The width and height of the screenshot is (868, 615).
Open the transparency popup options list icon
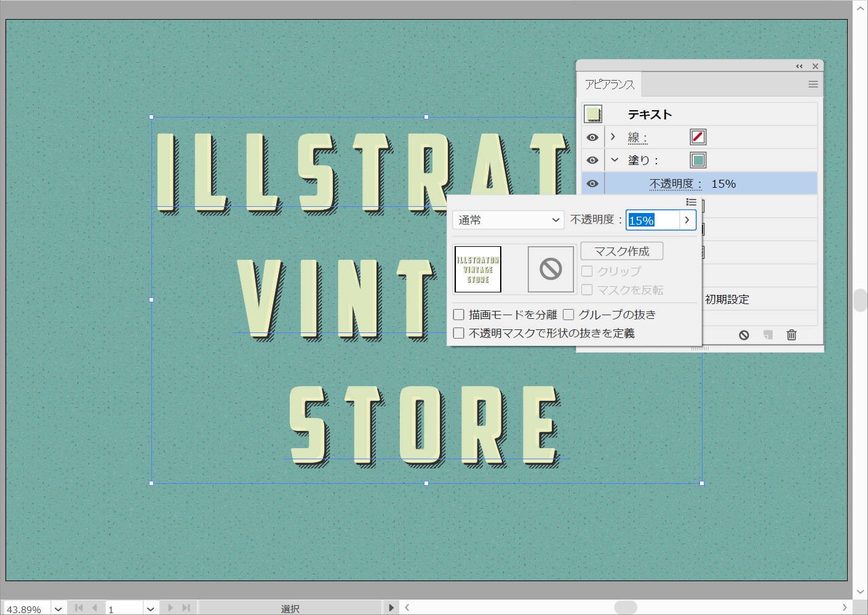click(x=691, y=202)
